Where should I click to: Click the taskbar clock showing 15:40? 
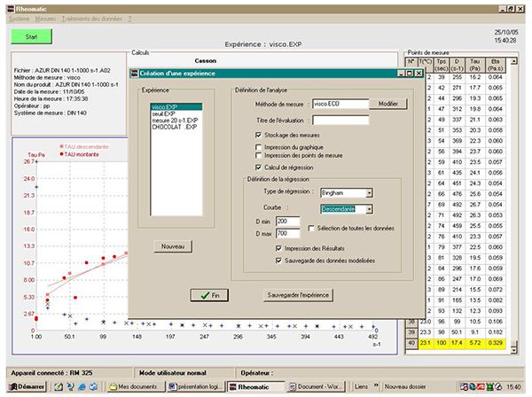point(513,386)
